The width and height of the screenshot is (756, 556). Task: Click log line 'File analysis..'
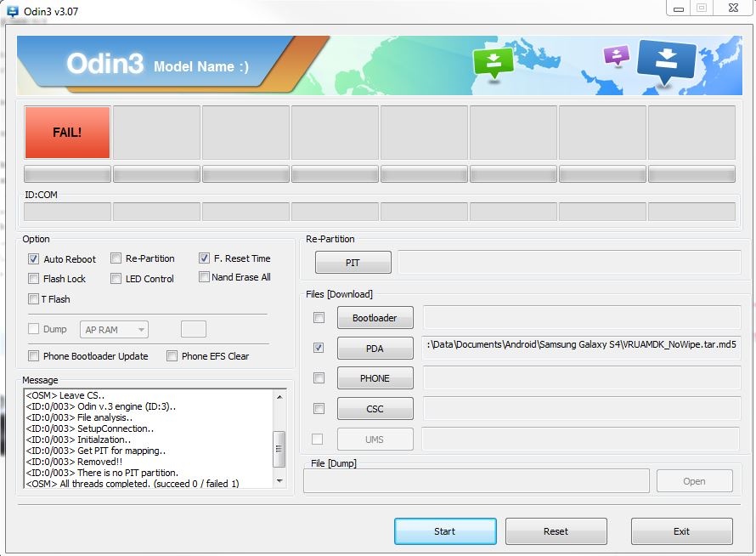pyautogui.click(x=79, y=417)
